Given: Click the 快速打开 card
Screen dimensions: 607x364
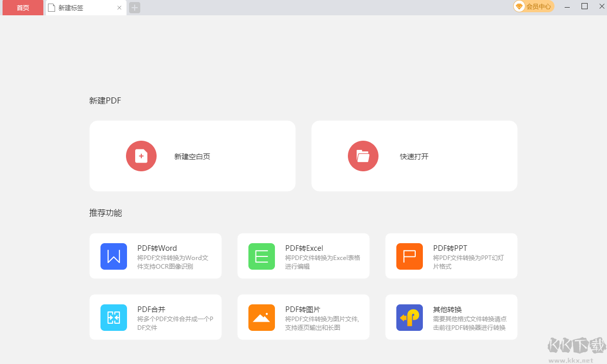Looking at the screenshot, I should (414, 156).
